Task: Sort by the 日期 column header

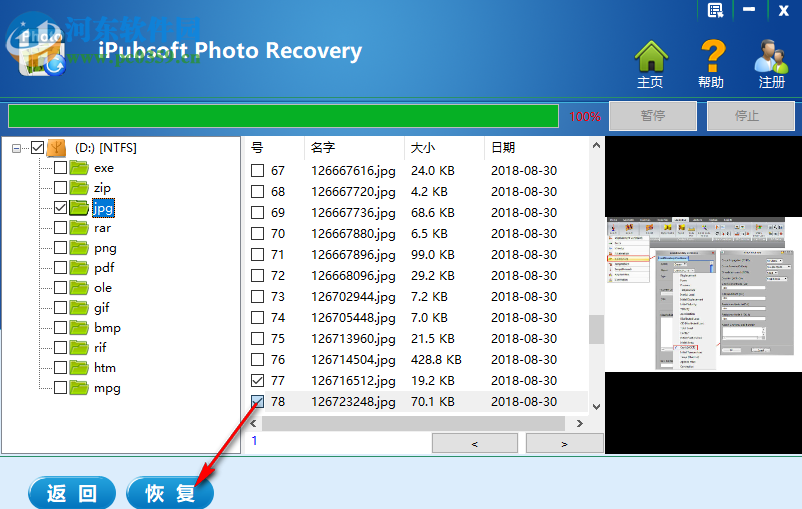Action: (x=536, y=148)
